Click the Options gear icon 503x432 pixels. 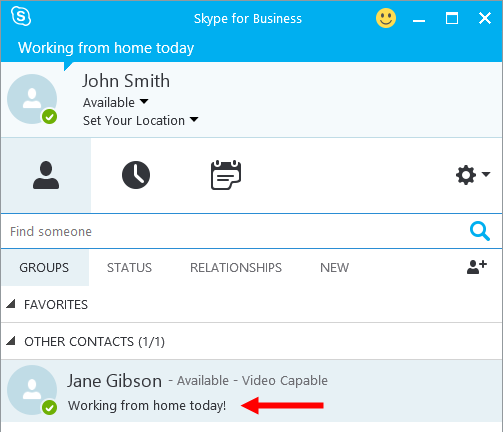click(466, 175)
